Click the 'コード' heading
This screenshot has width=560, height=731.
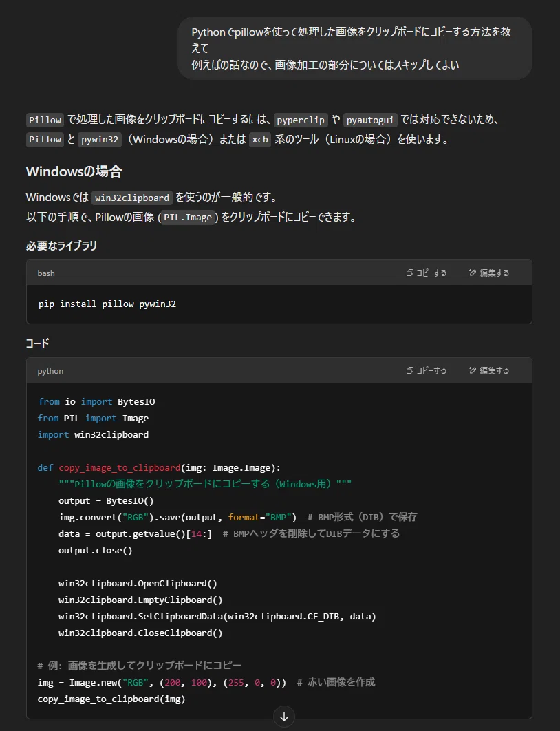point(37,343)
